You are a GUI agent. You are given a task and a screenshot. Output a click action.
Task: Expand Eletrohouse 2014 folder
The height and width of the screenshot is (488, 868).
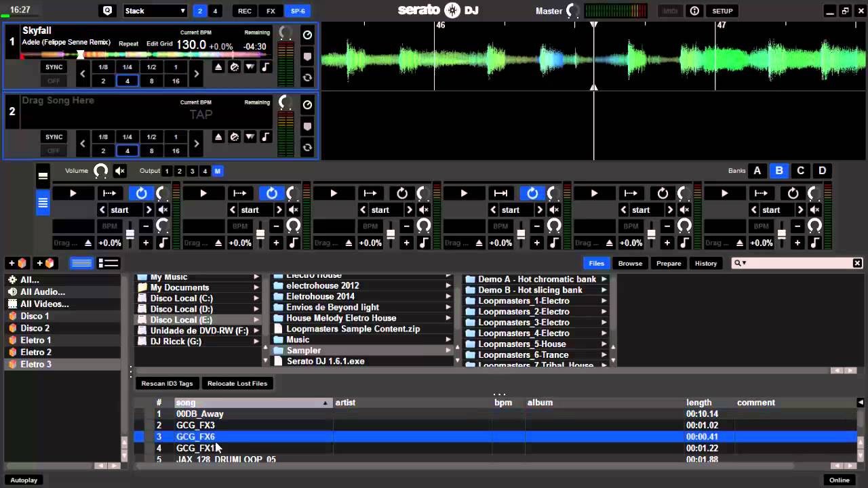(x=448, y=296)
